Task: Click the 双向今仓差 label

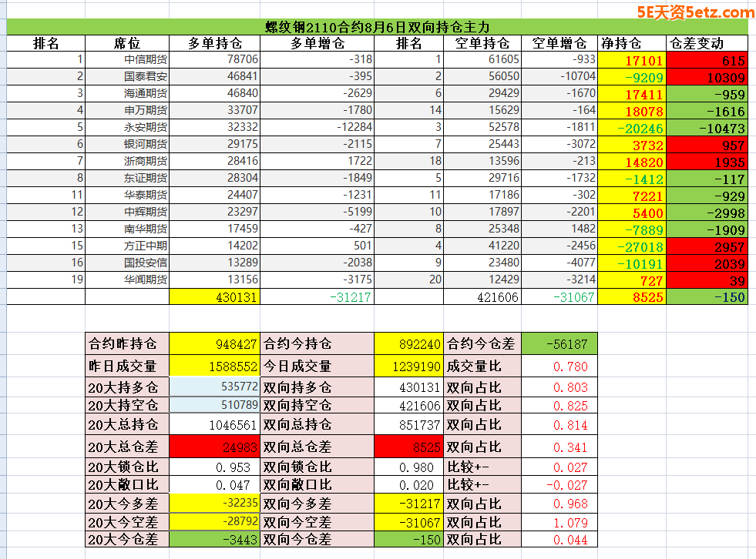Action: tap(318, 539)
